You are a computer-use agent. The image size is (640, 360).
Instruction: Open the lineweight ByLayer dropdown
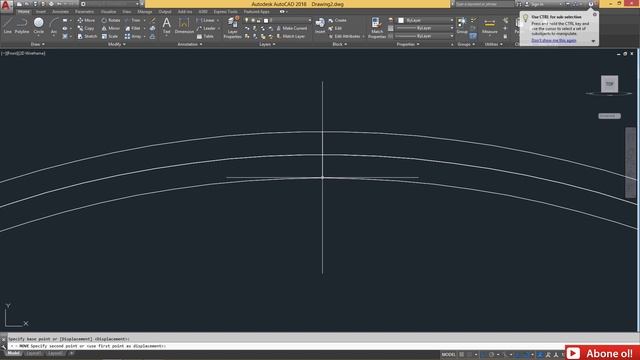click(x=425, y=28)
